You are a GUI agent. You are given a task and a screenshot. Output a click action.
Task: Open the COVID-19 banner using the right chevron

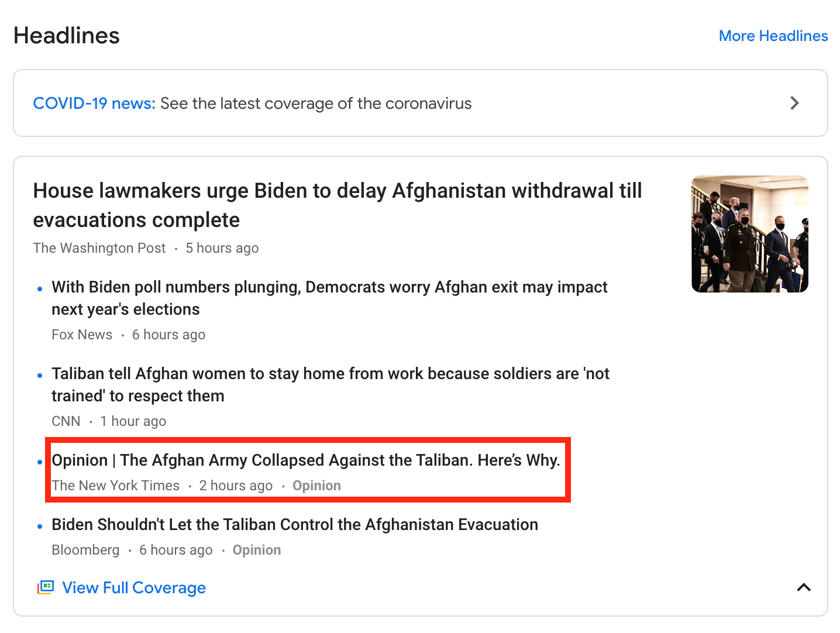tap(794, 103)
